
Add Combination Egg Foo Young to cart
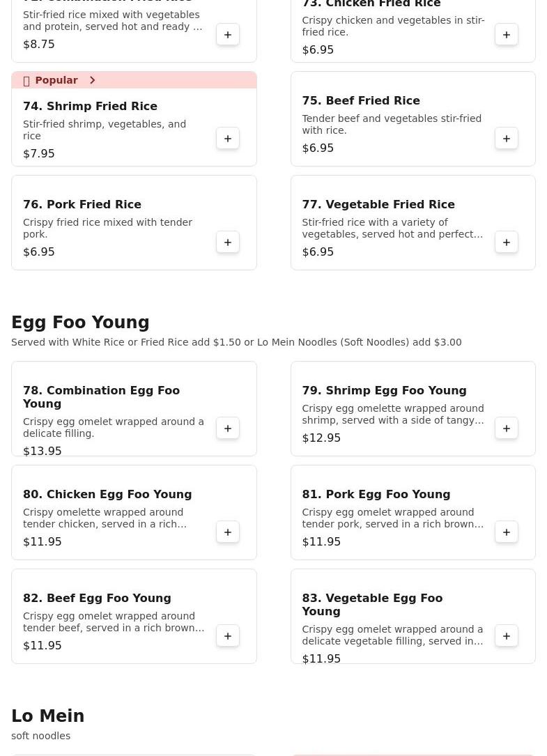tap(228, 429)
